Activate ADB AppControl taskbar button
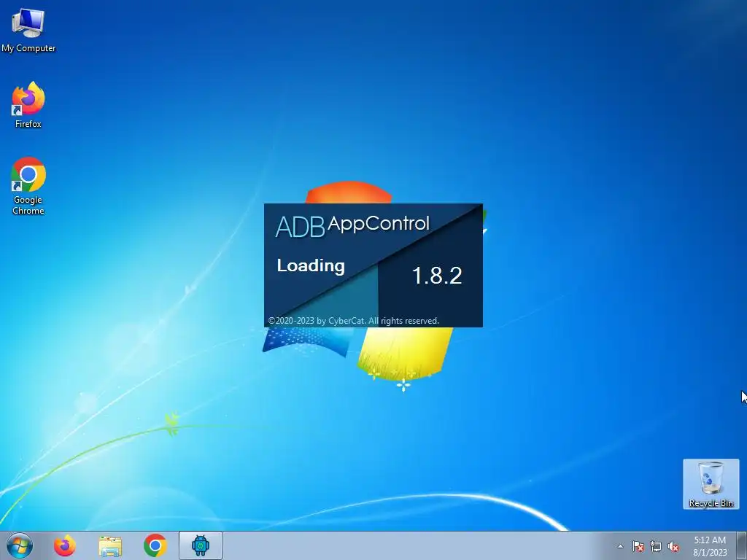Image resolution: width=747 pixels, height=560 pixels. tap(201, 545)
